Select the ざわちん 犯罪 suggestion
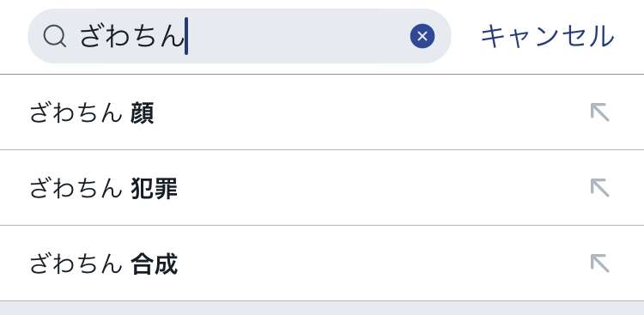The image size is (644, 315). [322, 188]
